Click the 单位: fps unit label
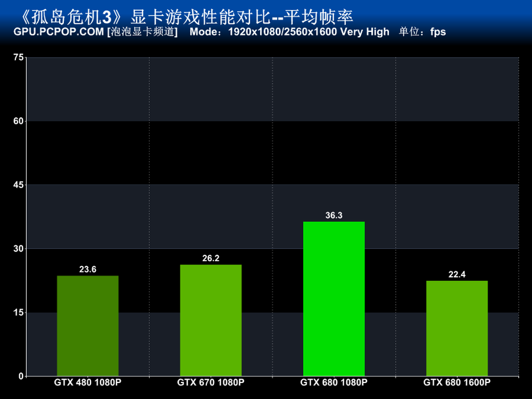Image resolution: width=532 pixels, height=399 pixels. 422,32
